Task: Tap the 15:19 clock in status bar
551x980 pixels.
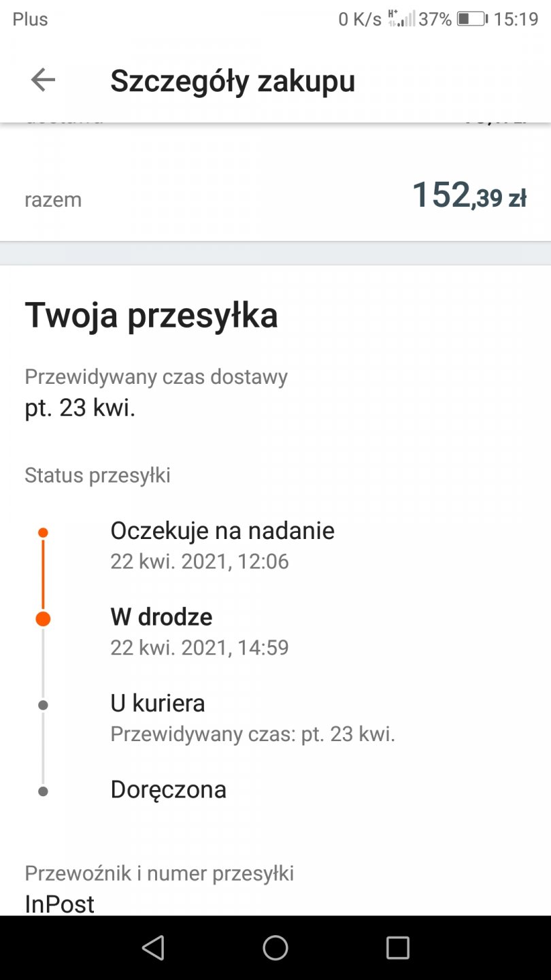Action: pos(516,19)
